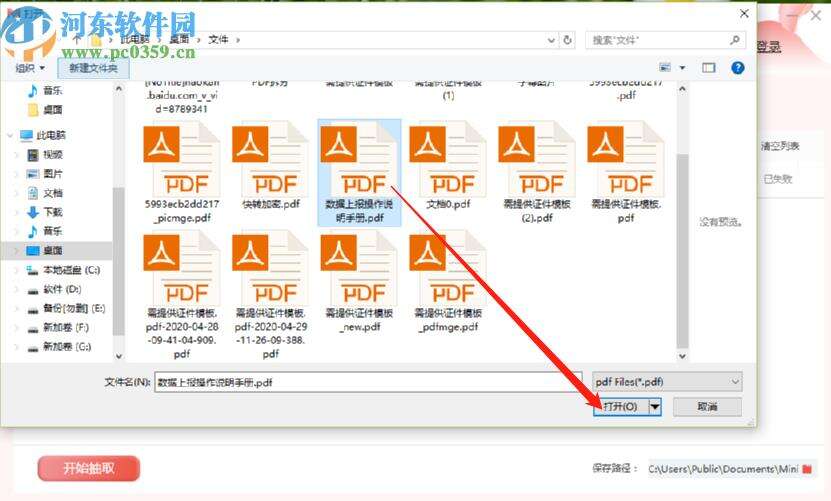Click 清空列表 in the background window
Image resolution: width=831 pixels, height=501 pixels.
(x=780, y=146)
